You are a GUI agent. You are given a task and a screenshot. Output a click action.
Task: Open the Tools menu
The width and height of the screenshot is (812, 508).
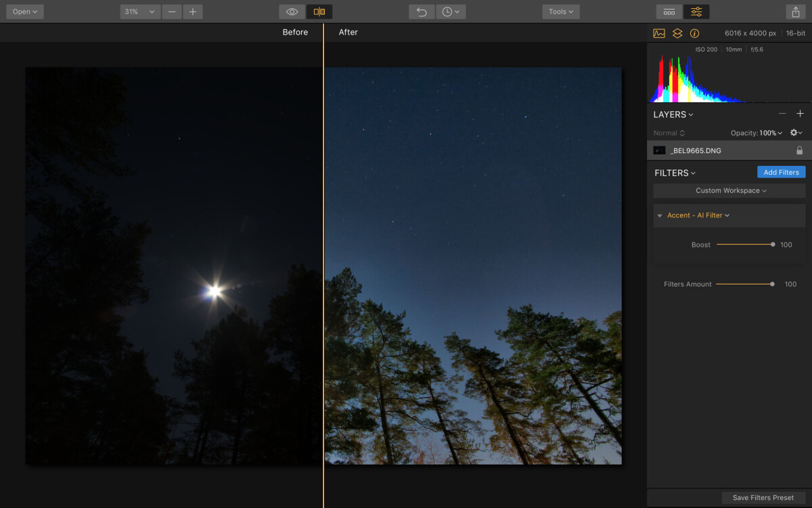(561, 12)
